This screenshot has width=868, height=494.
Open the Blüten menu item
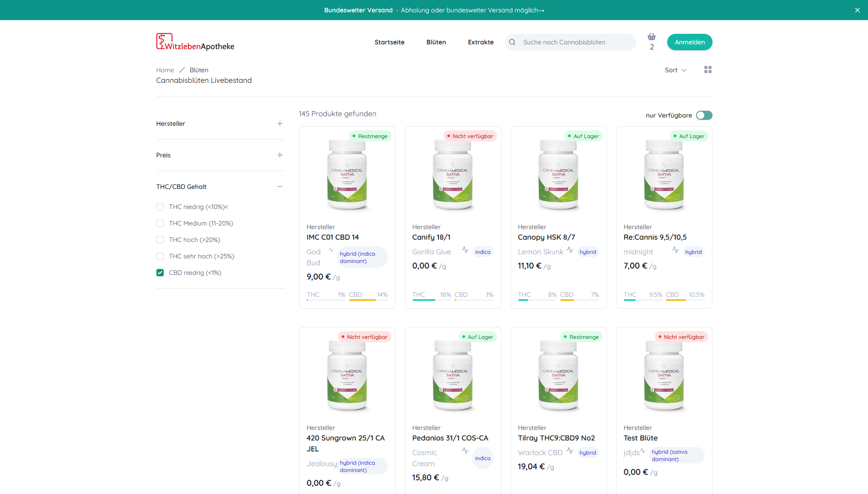pyautogui.click(x=436, y=42)
